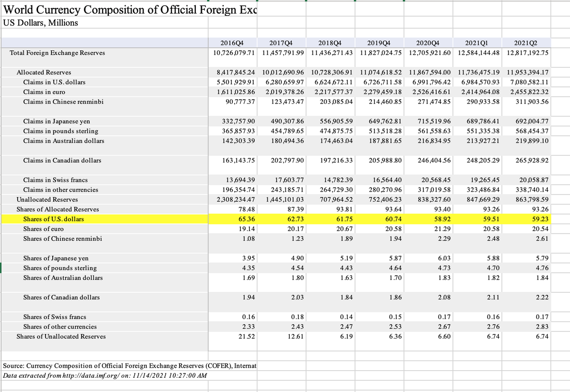This screenshot has width=570, height=392.
Task: Select cell value 142,303.39
Action: pyautogui.click(x=239, y=141)
